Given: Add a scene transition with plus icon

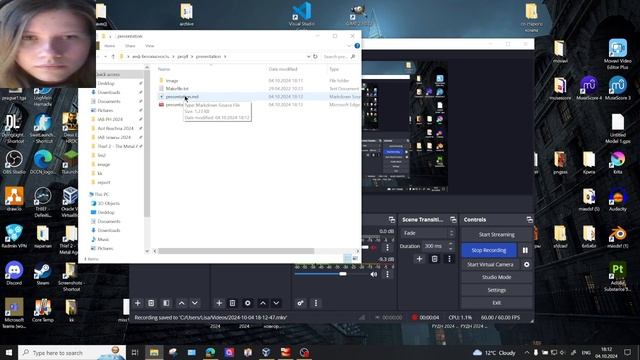Looking at the screenshot, I should [x=419, y=259].
